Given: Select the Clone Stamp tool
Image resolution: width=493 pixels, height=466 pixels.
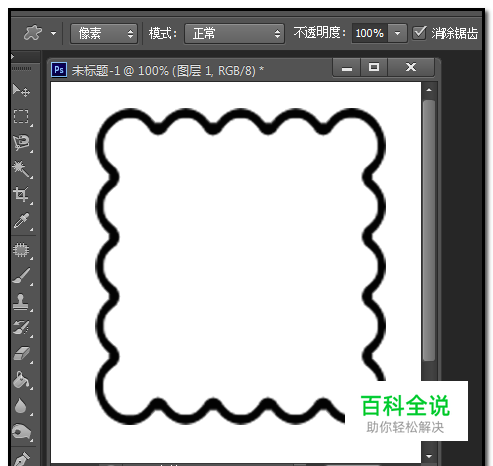Looking at the screenshot, I should pyautogui.click(x=21, y=302).
